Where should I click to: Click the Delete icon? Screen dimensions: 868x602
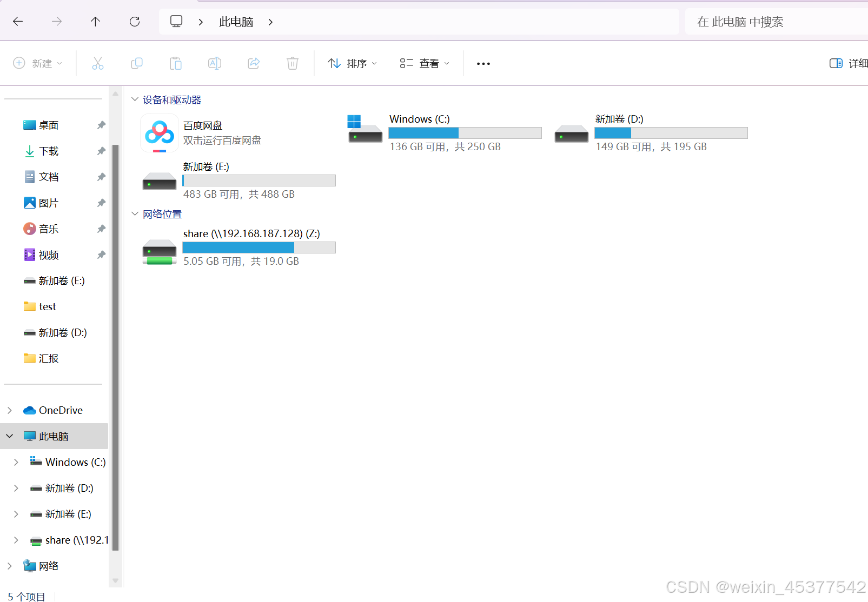[293, 63]
